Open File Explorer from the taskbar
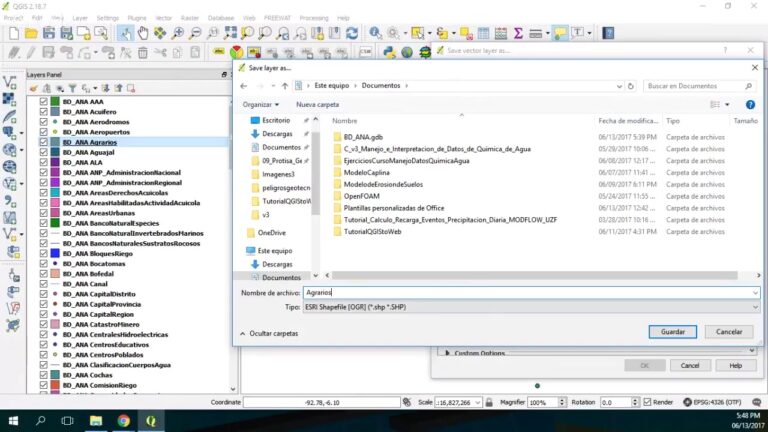Viewport: 768px width, 432px height. coord(96,421)
